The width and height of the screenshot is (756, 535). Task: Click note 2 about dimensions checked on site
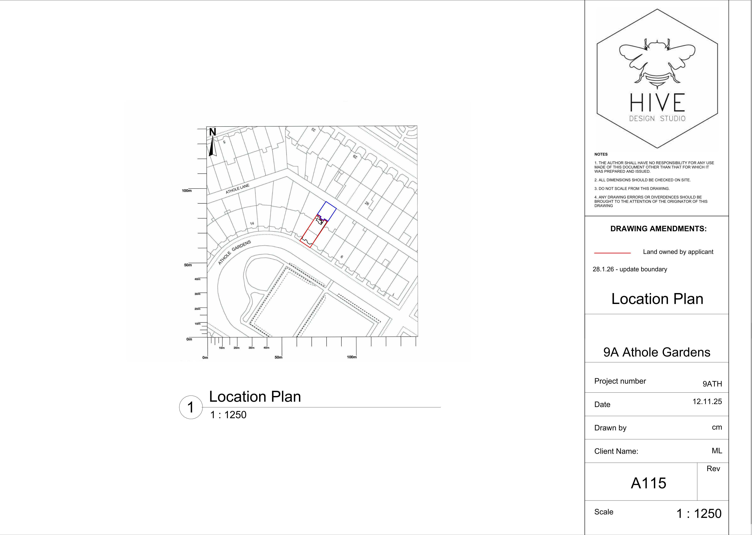tap(642, 180)
